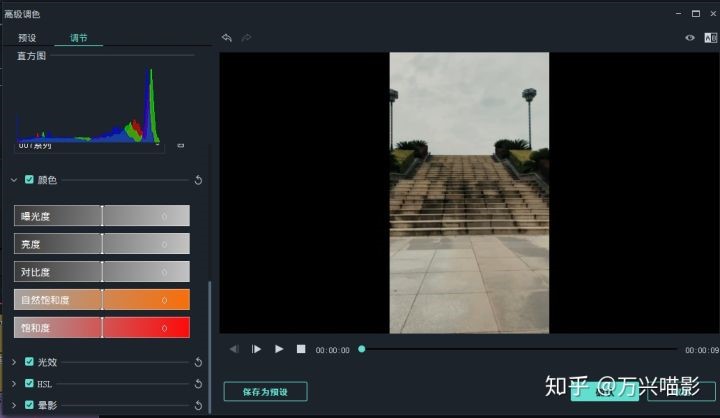Step to next frame
This screenshot has width=720, height=418.
[256, 349]
